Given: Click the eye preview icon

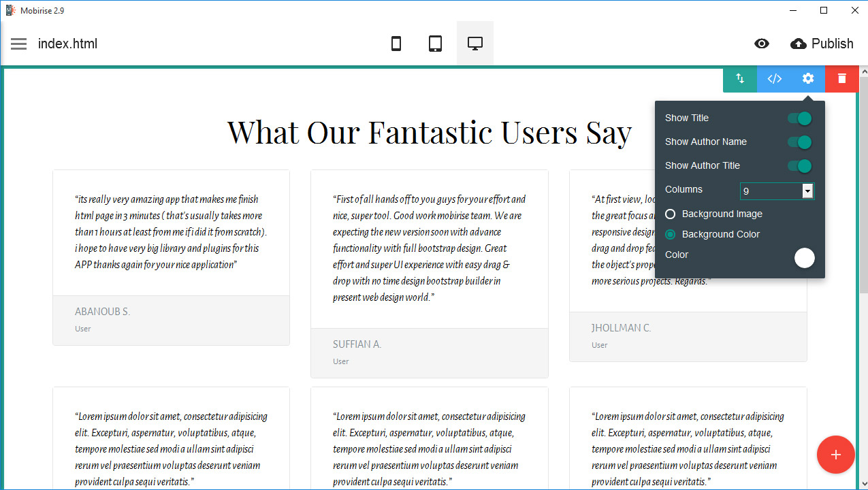Looking at the screenshot, I should pyautogui.click(x=762, y=44).
